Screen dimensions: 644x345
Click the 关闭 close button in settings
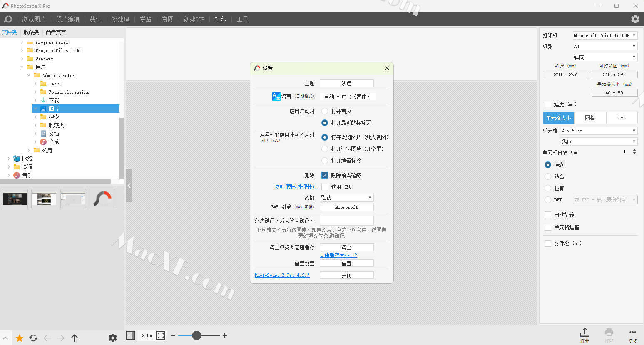tap(346, 275)
